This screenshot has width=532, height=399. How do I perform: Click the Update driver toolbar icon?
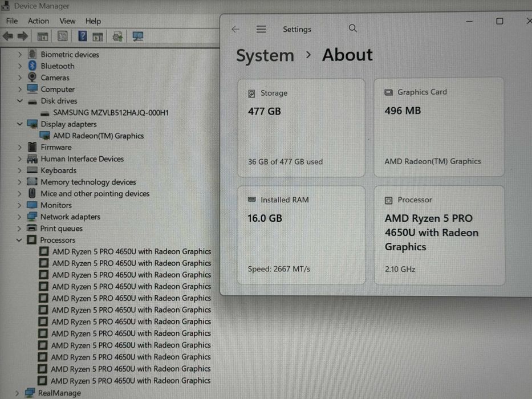117,36
